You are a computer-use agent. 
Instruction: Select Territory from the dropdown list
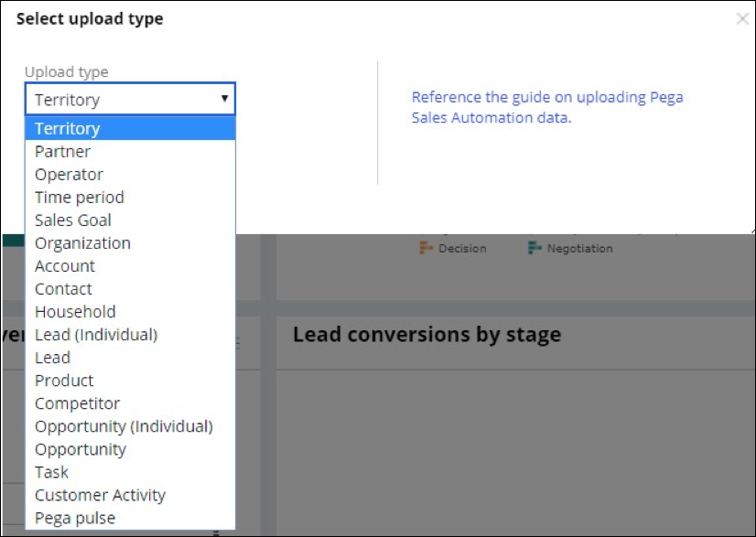pos(68,129)
